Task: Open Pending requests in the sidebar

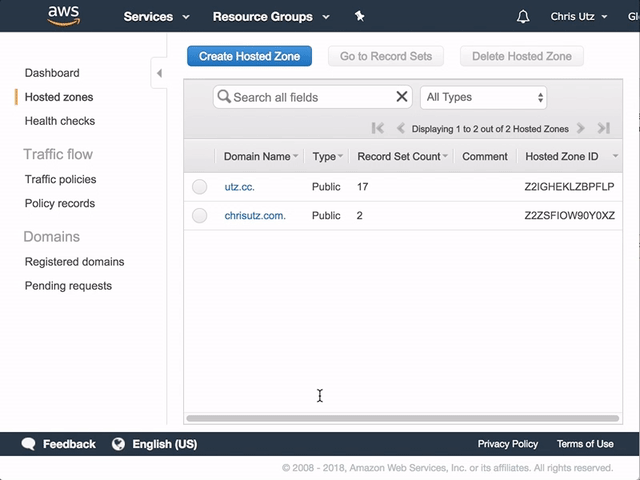Action: tap(68, 286)
